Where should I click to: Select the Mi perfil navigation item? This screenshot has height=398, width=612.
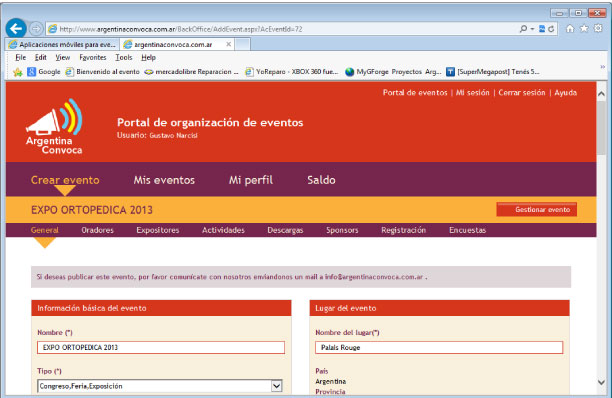[251, 180]
